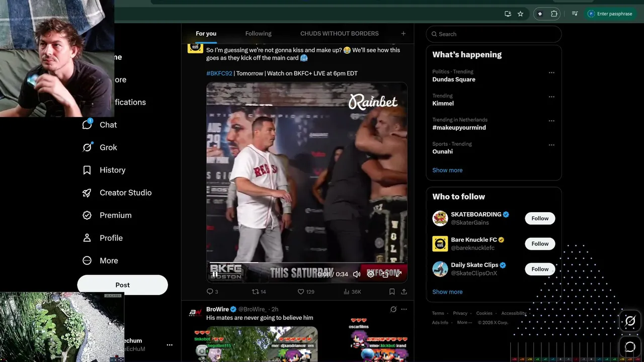Image resolution: width=644 pixels, height=362 pixels.
Task: Mute the BKFC video volume
Action: click(x=357, y=274)
